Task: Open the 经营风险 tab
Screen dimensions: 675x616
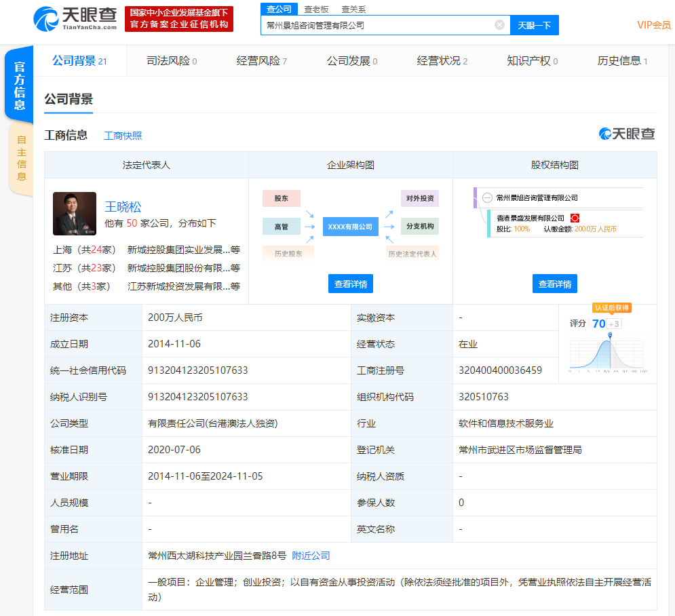Action: click(x=261, y=61)
